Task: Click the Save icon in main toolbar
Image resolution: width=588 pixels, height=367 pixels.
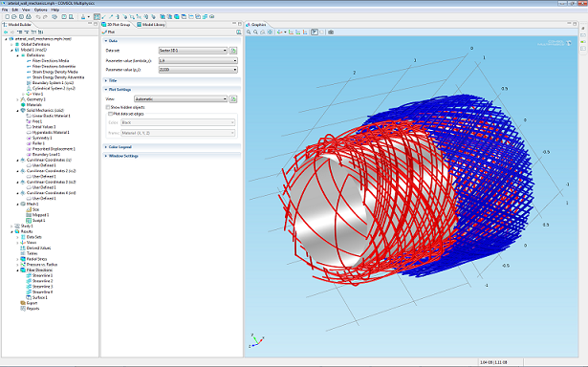Action: coord(21,17)
